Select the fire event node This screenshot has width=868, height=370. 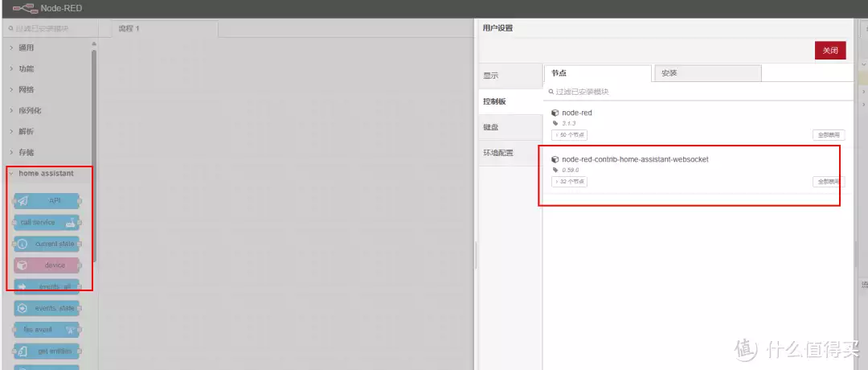47,330
